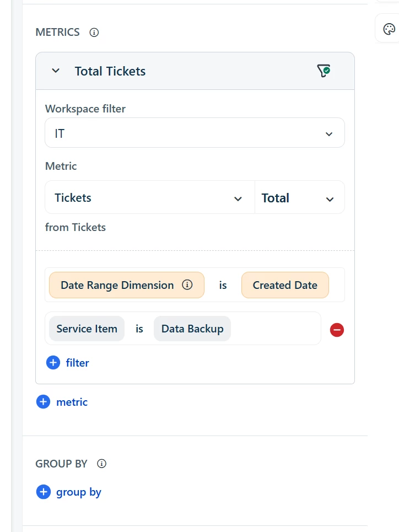The height and width of the screenshot is (532, 399).
Task: Click the plus icon to add metric
Action: point(43,402)
